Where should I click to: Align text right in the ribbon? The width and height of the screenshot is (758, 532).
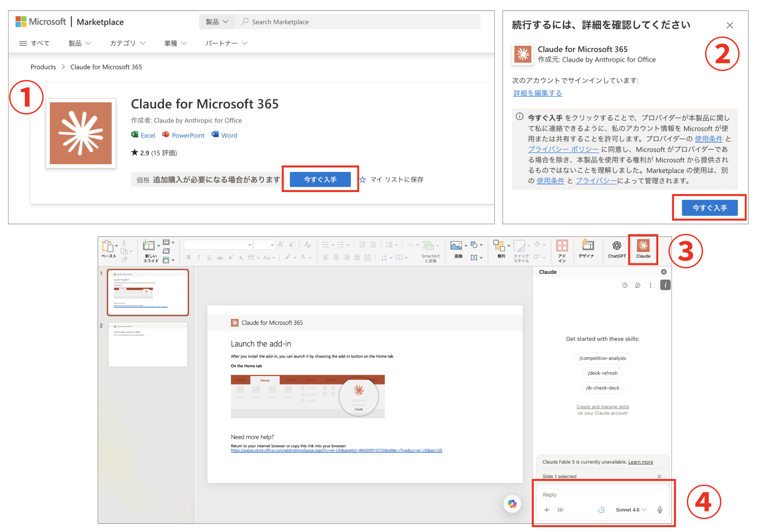(x=346, y=257)
